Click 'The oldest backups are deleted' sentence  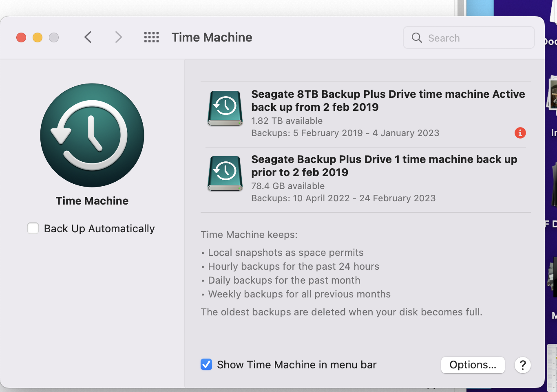[x=342, y=312]
